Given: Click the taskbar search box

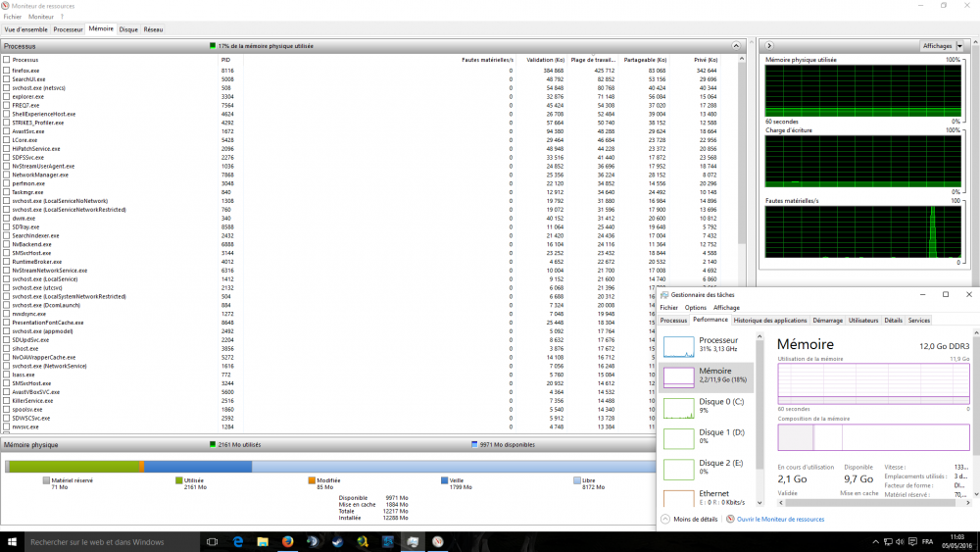Looking at the screenshot, I should (x=108, y=541).
